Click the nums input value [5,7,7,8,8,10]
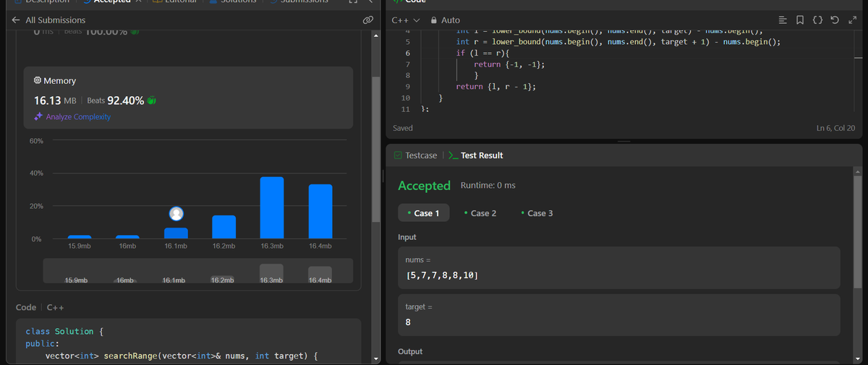 click(x=442, y=276)
